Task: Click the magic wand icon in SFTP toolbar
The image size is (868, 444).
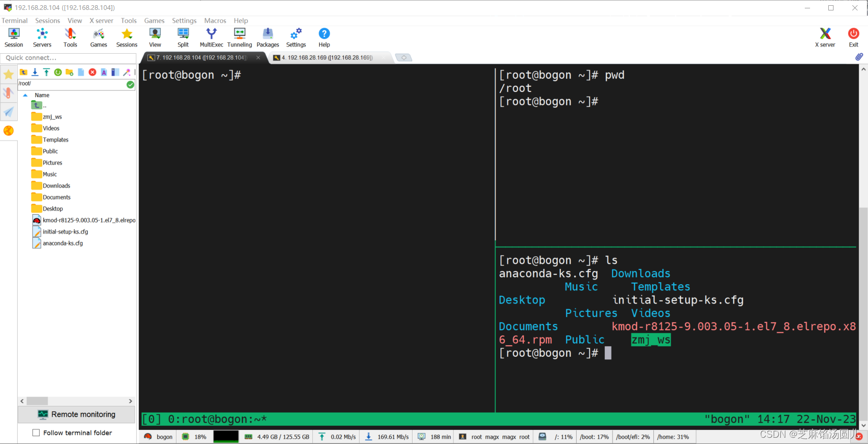Action: [127, 72]
